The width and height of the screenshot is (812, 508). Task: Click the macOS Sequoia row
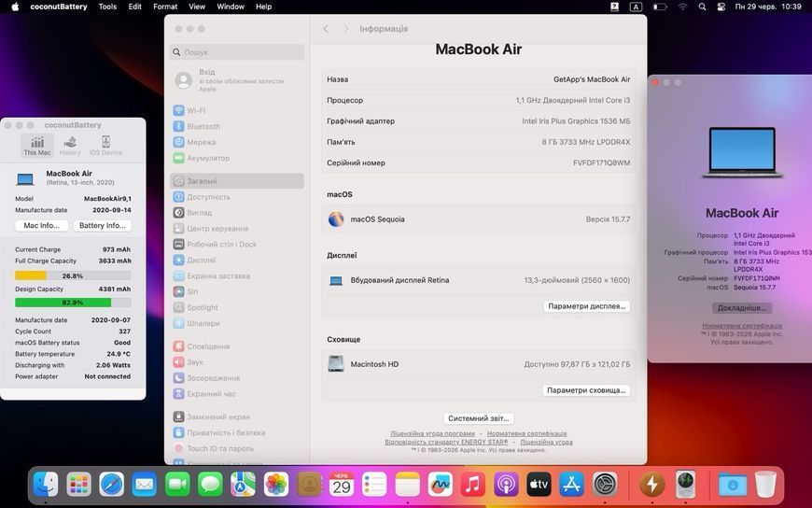pos(479,219)
